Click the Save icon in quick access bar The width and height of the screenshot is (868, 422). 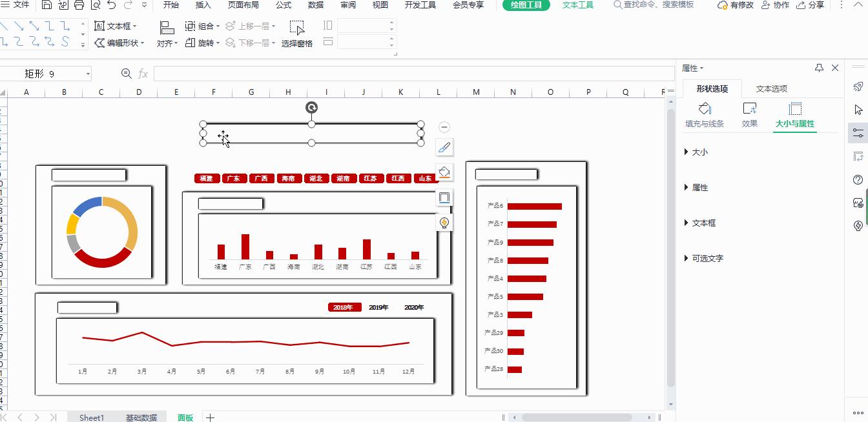[47, 5]
